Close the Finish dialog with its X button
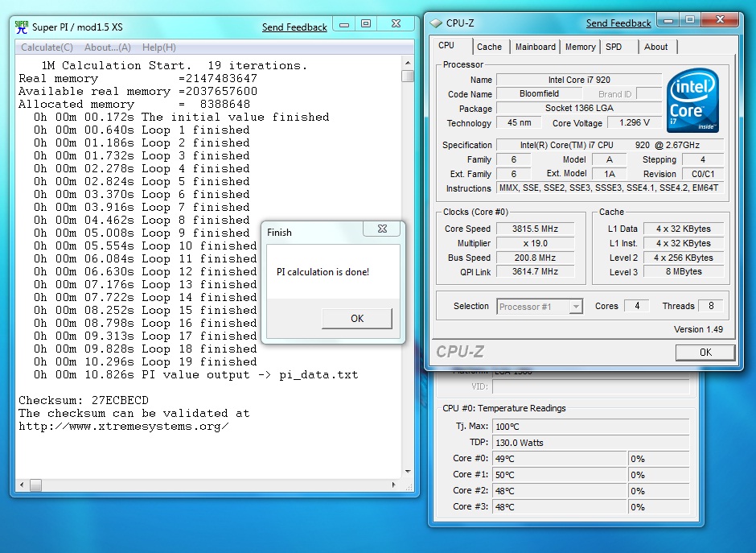 382,229
